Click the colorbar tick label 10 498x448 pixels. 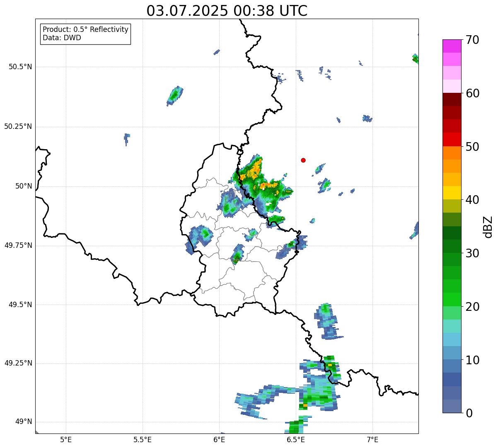pyautogui.click(x=472, y=360)
